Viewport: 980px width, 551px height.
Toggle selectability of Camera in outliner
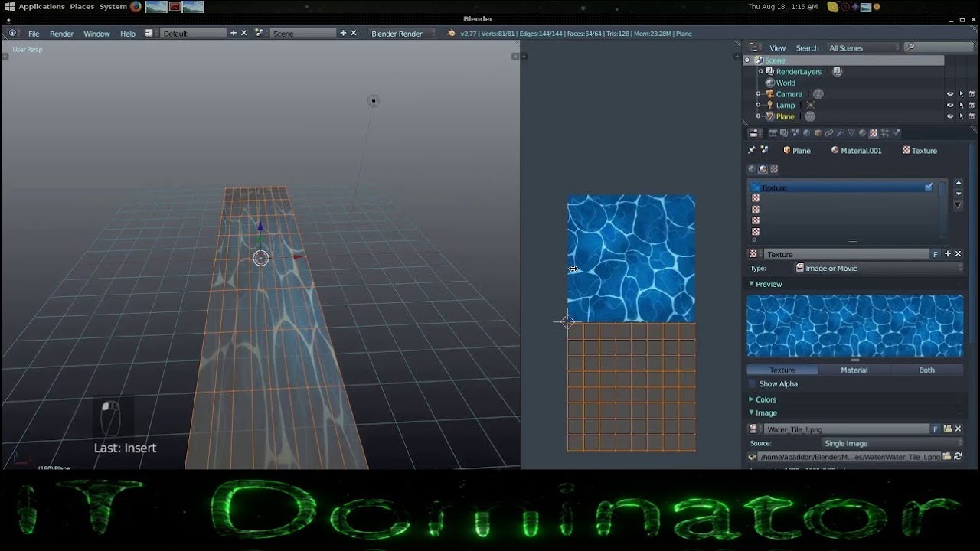(x=962, y=94)
